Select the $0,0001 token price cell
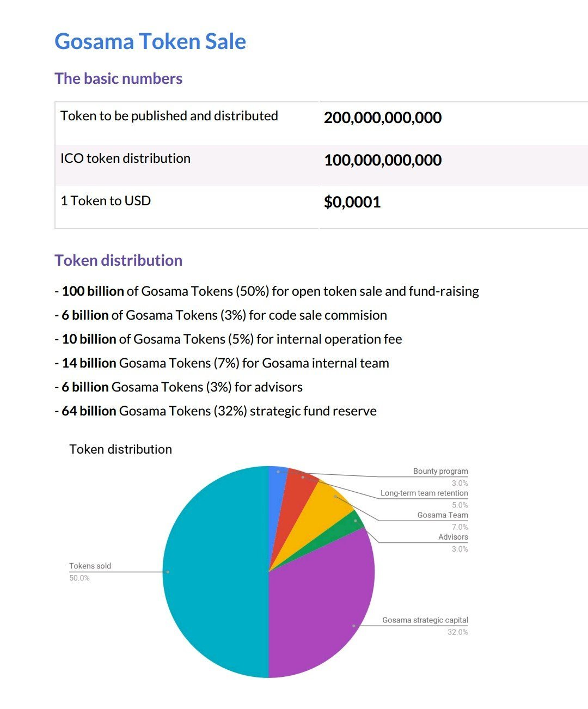588x709 pixels. pyautogui.click(x=352, y=202)
